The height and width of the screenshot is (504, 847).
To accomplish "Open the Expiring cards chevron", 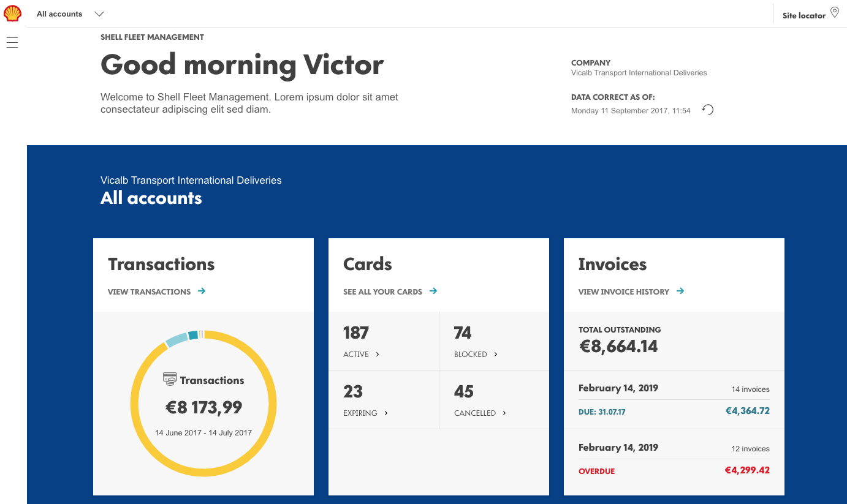I will click(386, 413).
